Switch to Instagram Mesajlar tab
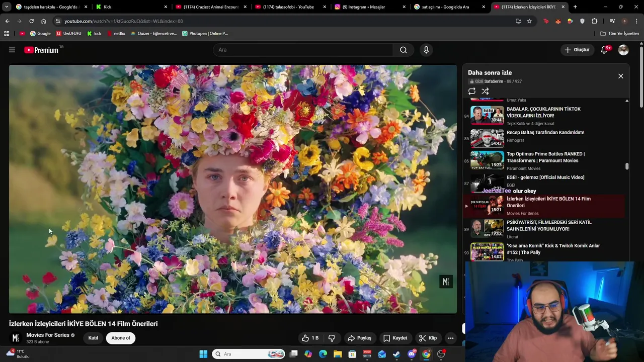Screen dimensions: 644x362 (369, 7)
